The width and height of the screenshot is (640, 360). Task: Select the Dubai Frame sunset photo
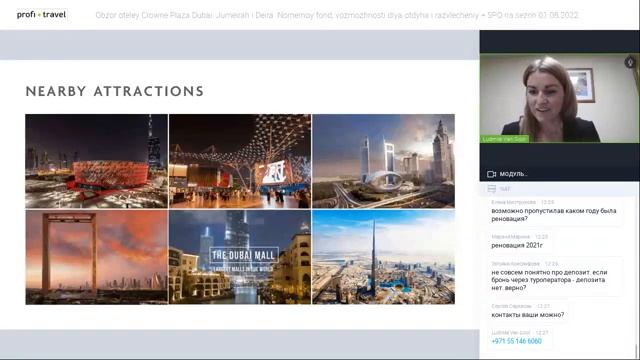96,257
